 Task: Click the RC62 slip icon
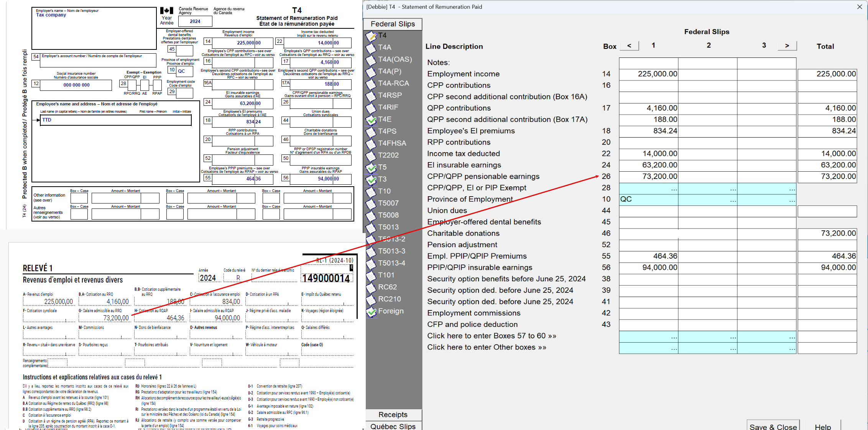(x=371, y=287)
